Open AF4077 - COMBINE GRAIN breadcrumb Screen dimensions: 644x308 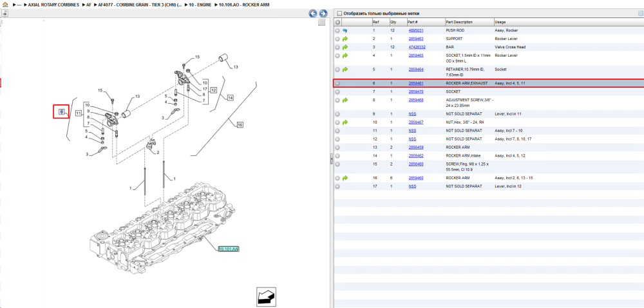(140, 5)
